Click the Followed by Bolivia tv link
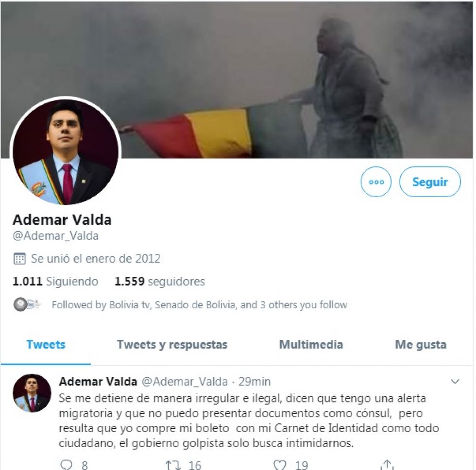The width and height of the screenshot is (476, 470). (x=199, y=304)
